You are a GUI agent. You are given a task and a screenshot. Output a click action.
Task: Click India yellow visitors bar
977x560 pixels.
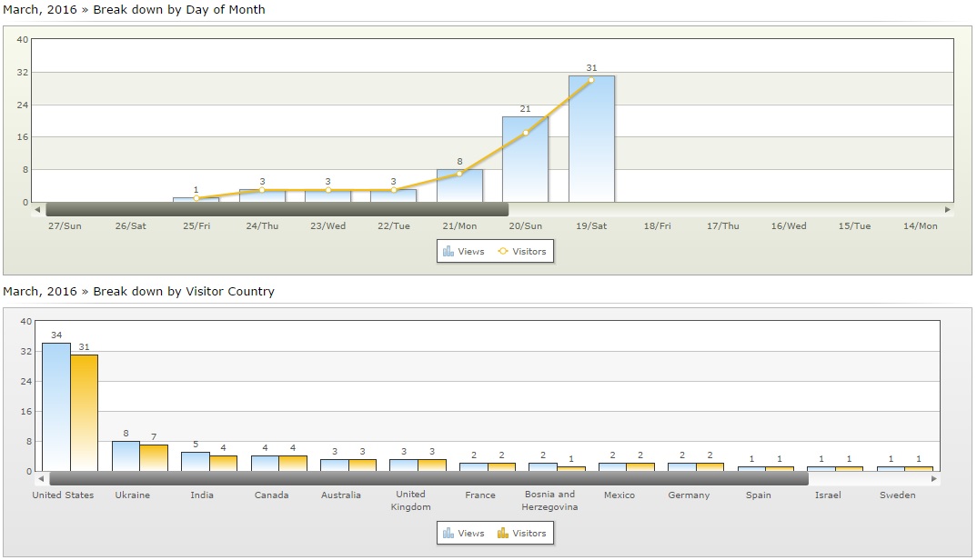223,464
